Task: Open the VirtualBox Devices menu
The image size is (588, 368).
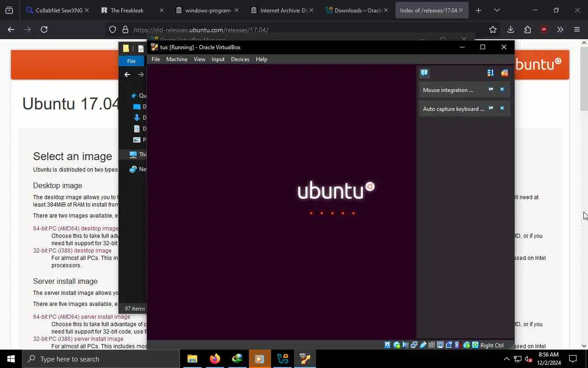Action: pyautogui.click(x=240, y=59)
